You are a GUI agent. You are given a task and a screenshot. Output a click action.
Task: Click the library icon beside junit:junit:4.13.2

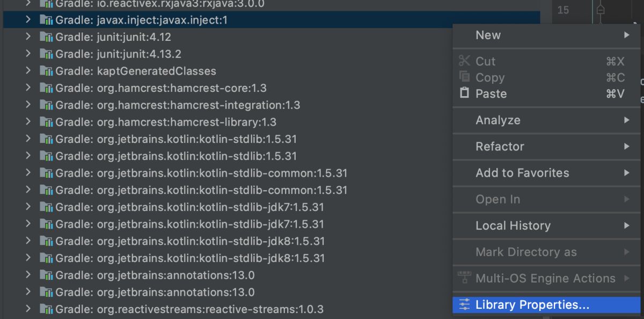pos(46,54)
